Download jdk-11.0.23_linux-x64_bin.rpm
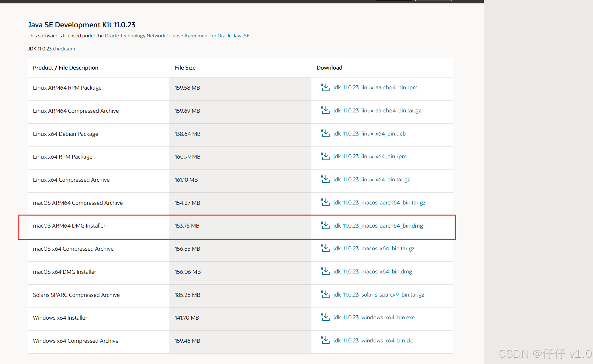 (370, 156)
